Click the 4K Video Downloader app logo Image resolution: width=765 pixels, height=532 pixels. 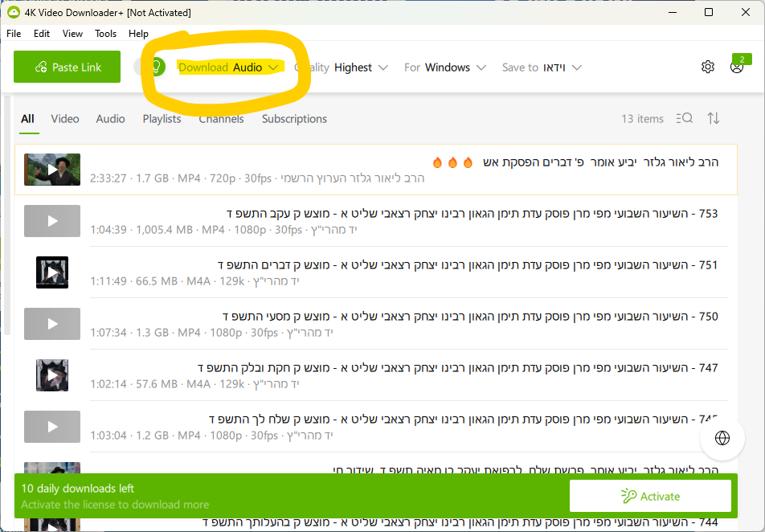(13, 12)
